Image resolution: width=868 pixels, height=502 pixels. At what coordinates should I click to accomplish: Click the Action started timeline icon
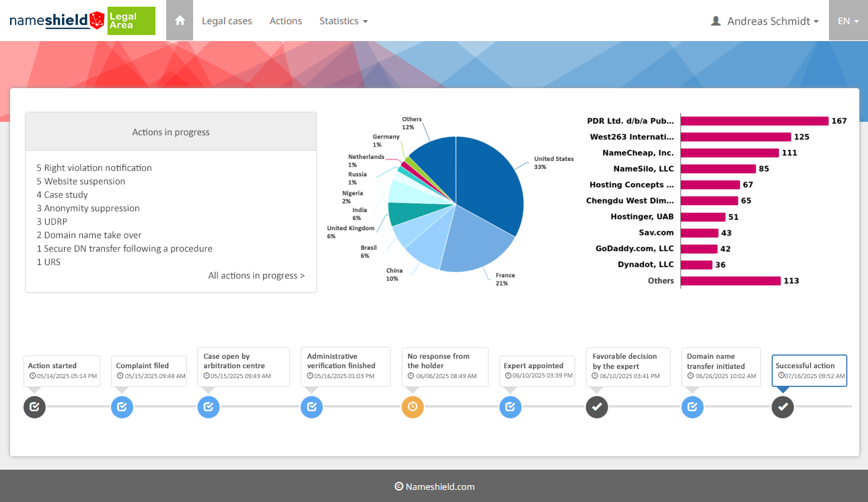(34, 406)
